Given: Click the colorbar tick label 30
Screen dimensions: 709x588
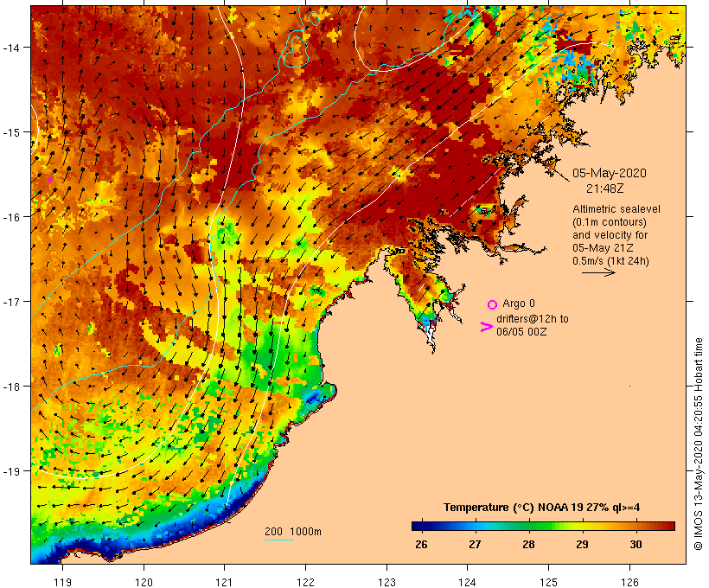Looking at the screenshot, I should (636, 544).
